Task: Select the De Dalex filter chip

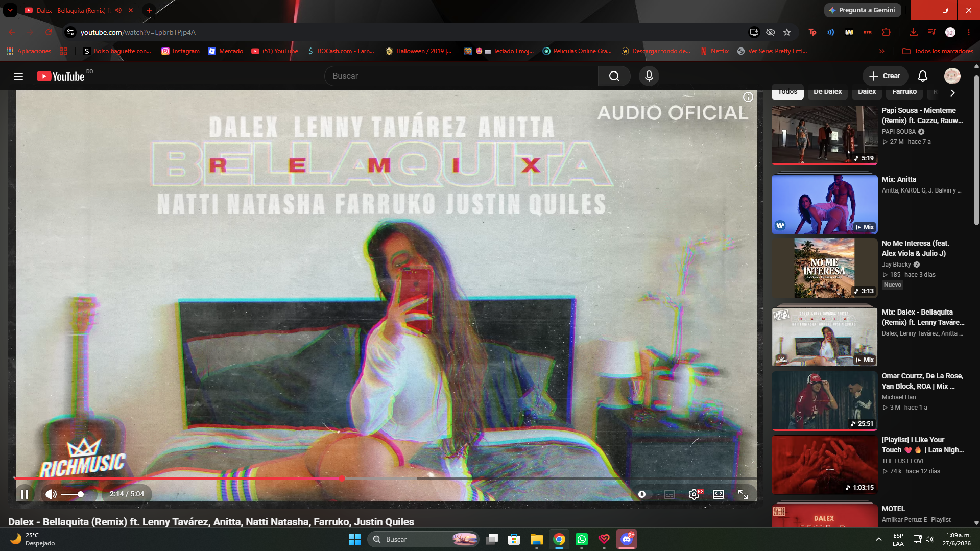Action: click(827, 92)
